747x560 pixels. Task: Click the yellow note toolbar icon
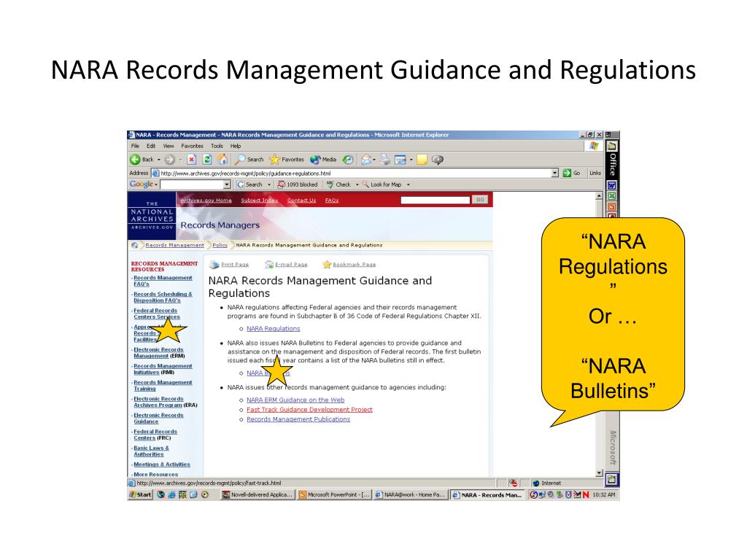pos(422,160)
